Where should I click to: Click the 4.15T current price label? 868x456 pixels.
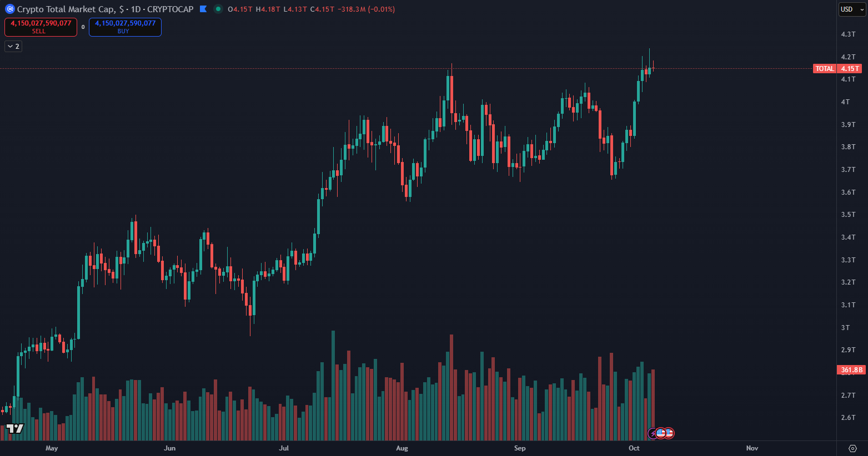click(850, 69)
